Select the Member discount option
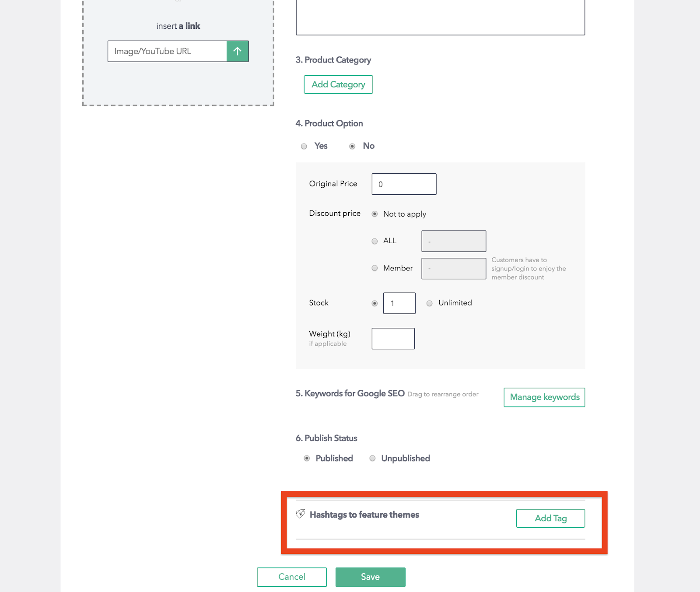Viewport: 700px width, 592px height. [x=374, y=268]
